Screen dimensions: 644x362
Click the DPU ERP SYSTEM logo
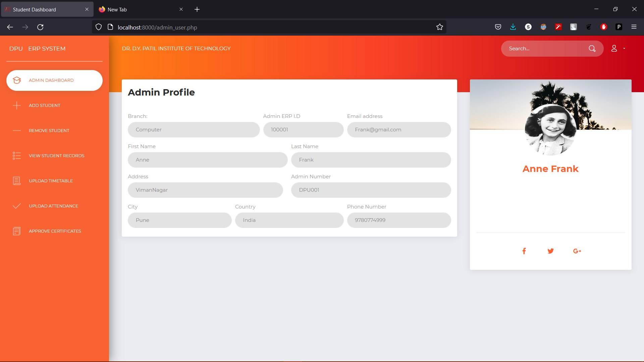tap(37, 49)
